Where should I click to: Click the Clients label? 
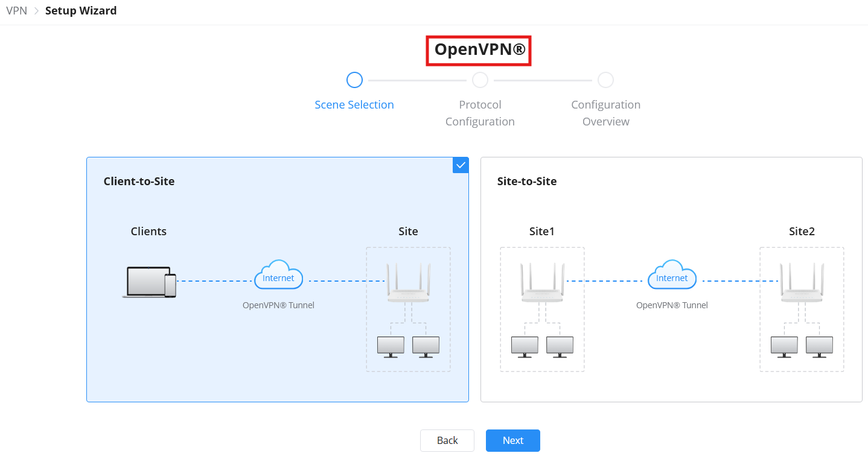coord(148,232)
